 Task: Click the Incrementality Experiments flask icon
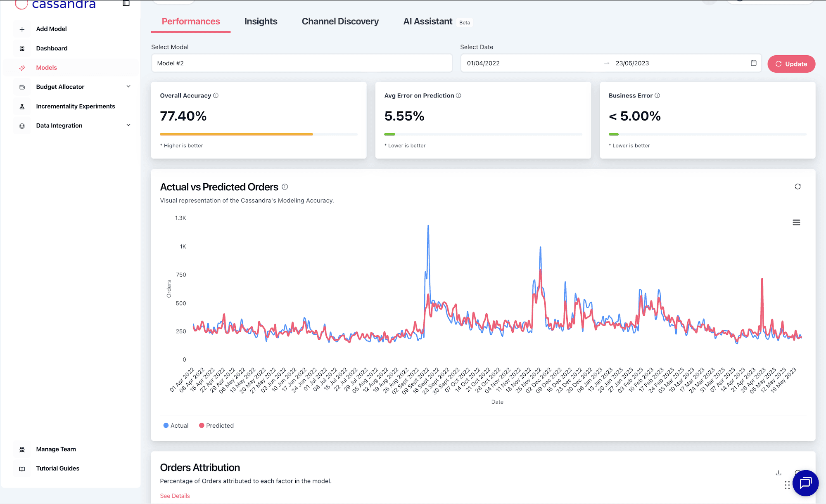(22, 106)
